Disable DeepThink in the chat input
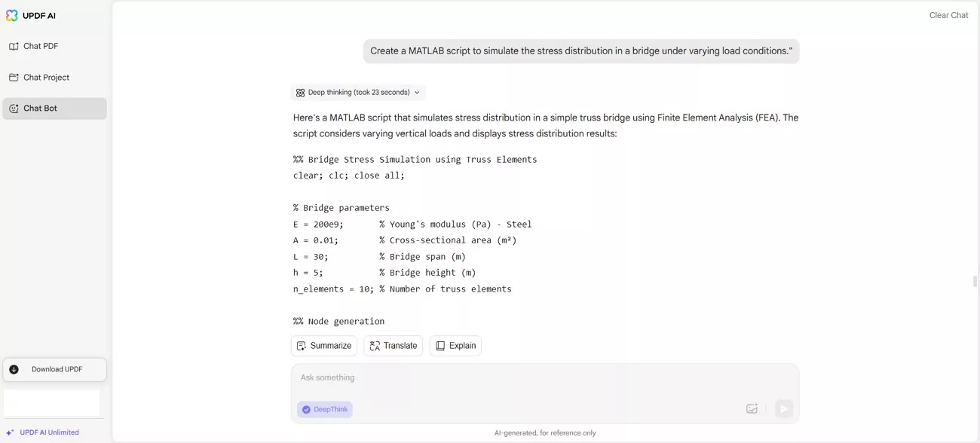Viewport: 980px width, 443px height. point(324,409)
